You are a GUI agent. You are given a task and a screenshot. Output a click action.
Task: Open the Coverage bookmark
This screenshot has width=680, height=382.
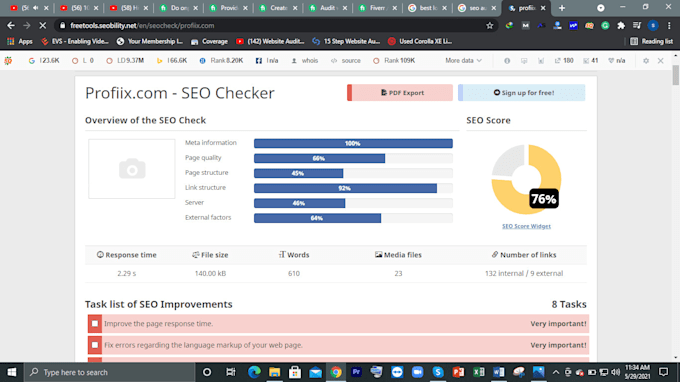pos(209,41)
